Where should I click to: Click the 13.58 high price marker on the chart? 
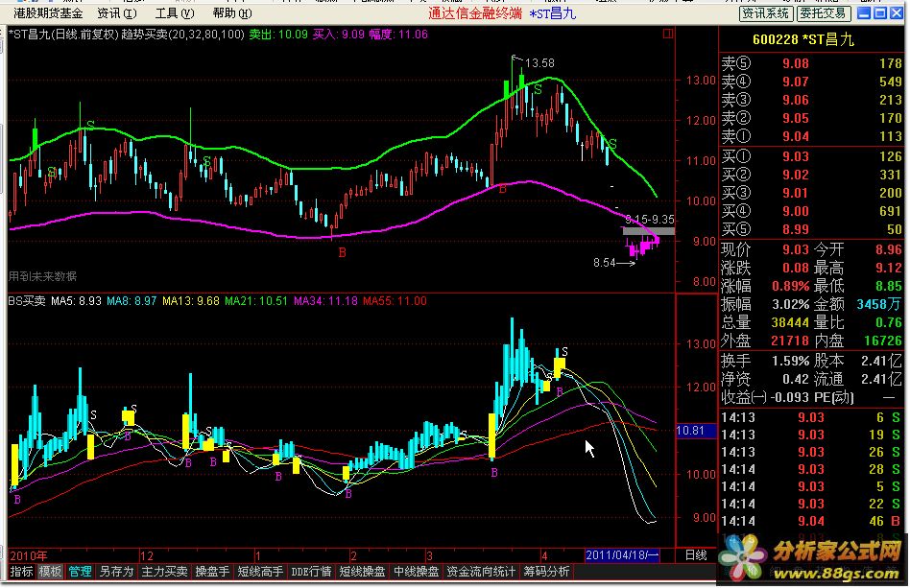coord(539,62)
